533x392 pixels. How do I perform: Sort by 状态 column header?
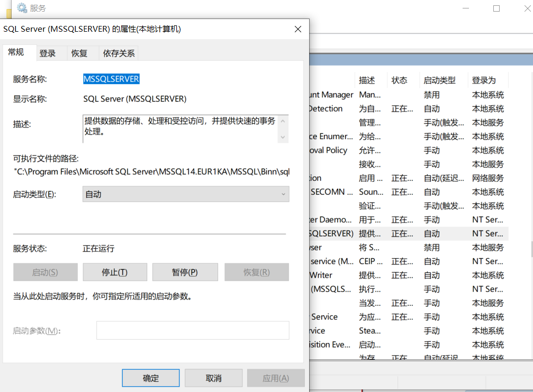[403, 80]
